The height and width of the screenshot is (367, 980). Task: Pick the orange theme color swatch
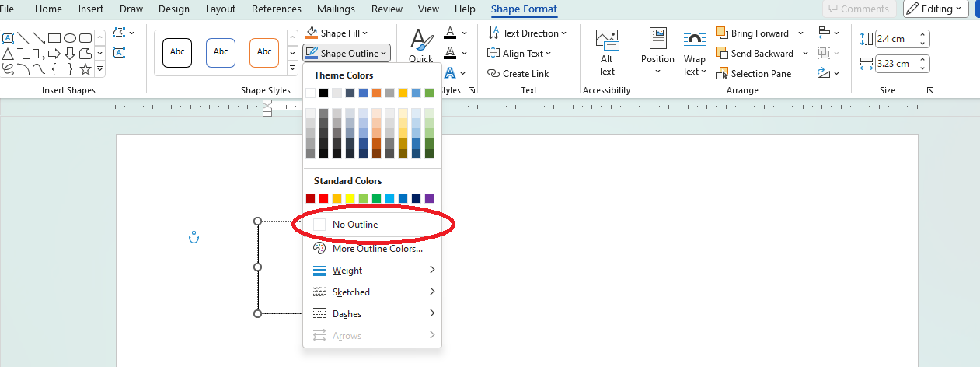point(377,93)
